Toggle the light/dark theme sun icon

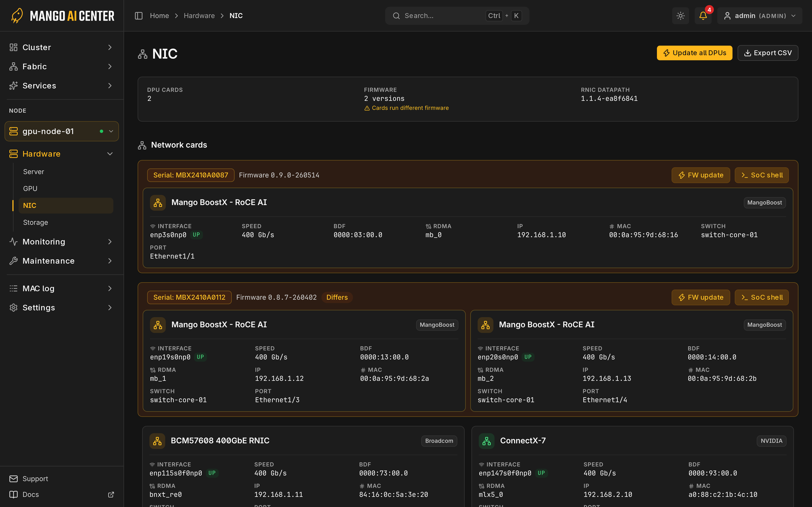[x=680, y=16]
